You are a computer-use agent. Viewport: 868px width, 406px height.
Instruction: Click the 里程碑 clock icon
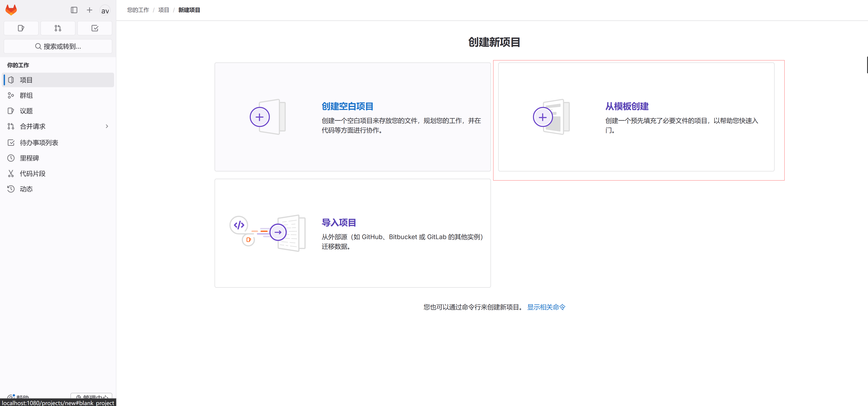coord(11,158)
